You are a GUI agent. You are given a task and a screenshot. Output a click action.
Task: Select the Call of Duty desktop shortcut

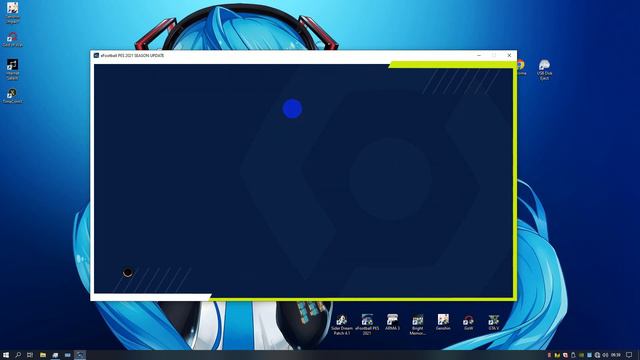tap(12, 40)
